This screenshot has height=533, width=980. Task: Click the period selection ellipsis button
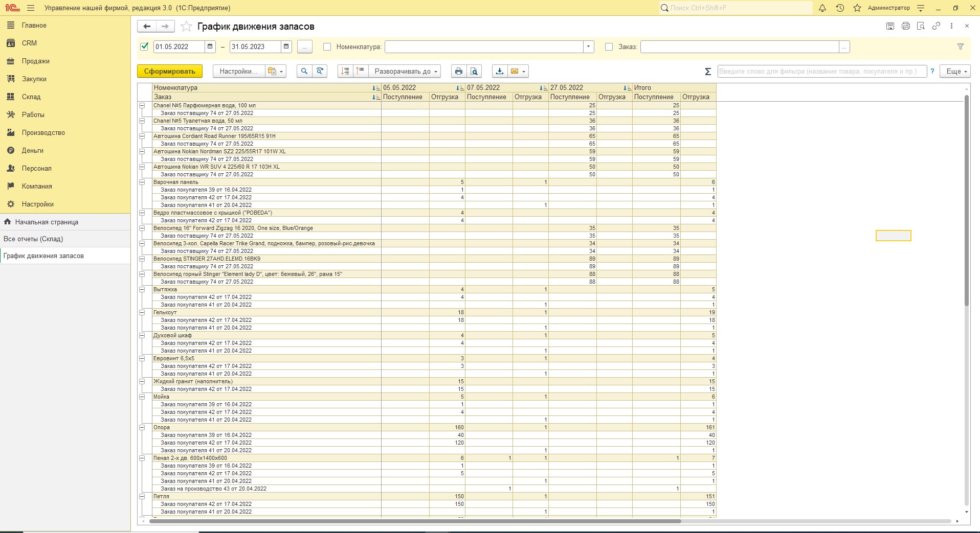pos(304,47)
